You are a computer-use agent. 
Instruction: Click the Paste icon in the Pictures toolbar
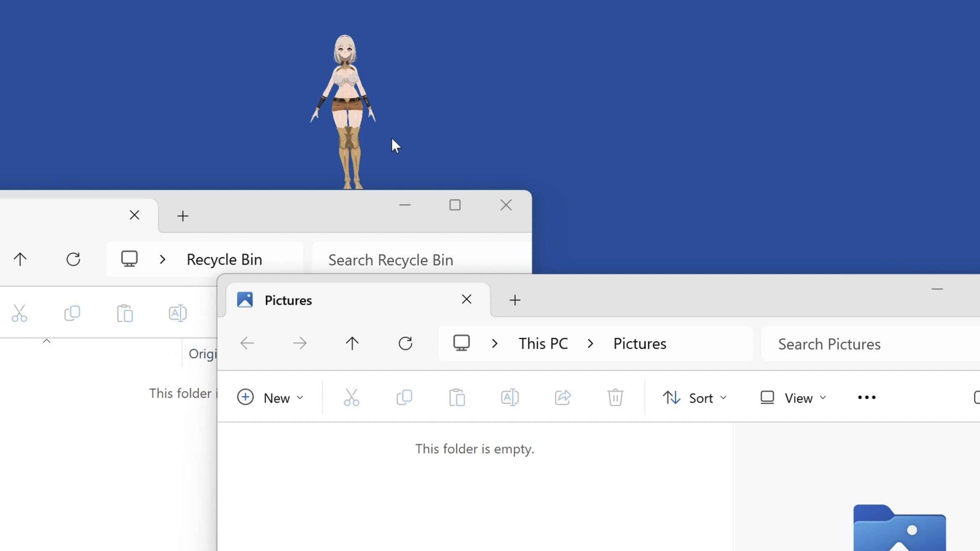[x=457, y=397]
